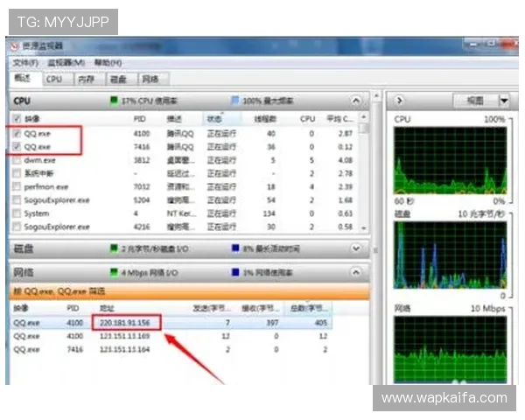
Task: Open the 监视器(M) menu
Action: tap(66, 63)
